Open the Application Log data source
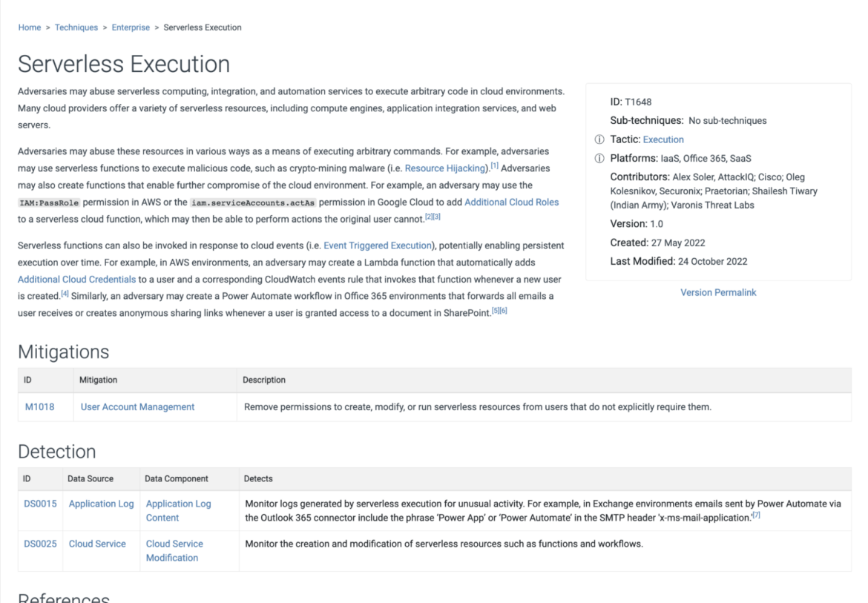 (x=102, y=504)
